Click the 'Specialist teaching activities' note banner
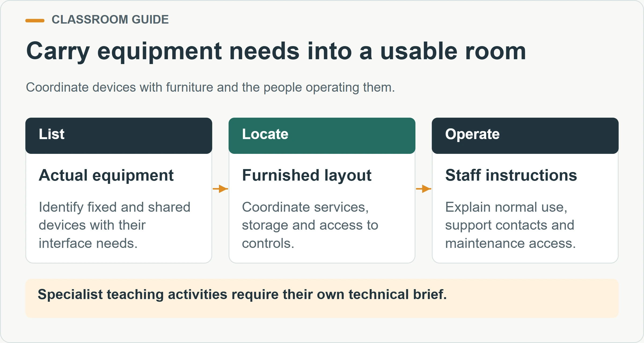The image size is (644, 343). coord(322,298)
